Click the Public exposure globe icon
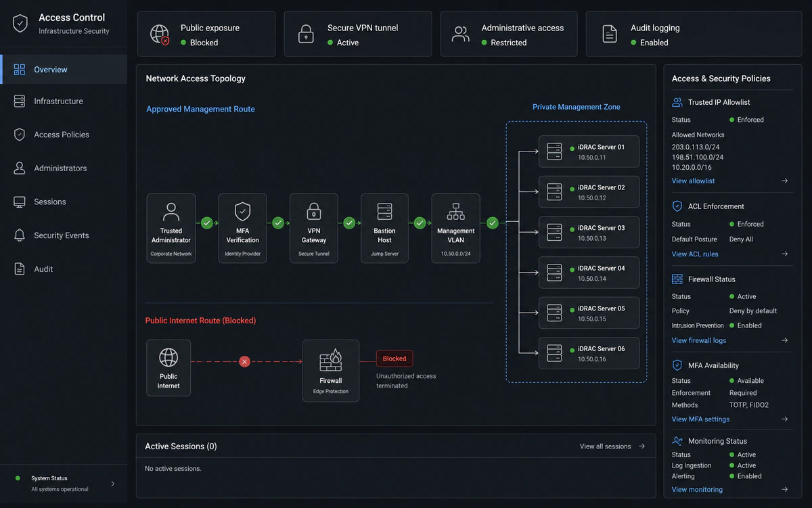812x508 pixels. click(x=160, y=34)
